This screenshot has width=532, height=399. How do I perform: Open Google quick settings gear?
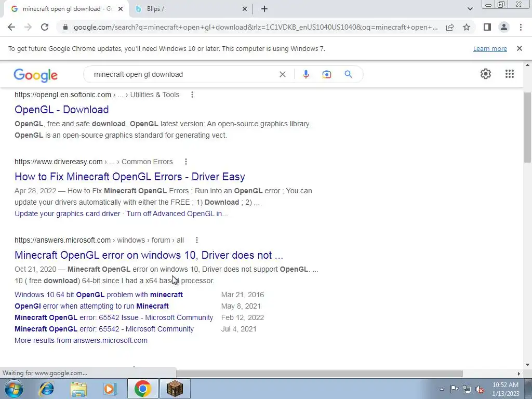pyautogui.click(x=486, y=74)
